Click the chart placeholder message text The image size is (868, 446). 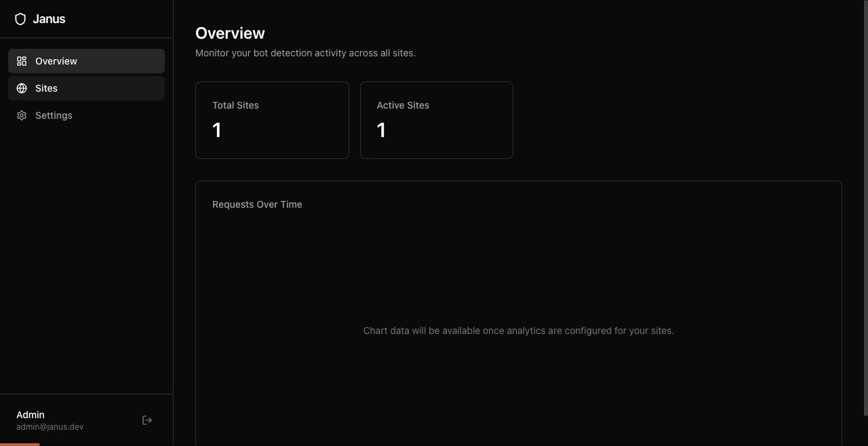(518, 331)
